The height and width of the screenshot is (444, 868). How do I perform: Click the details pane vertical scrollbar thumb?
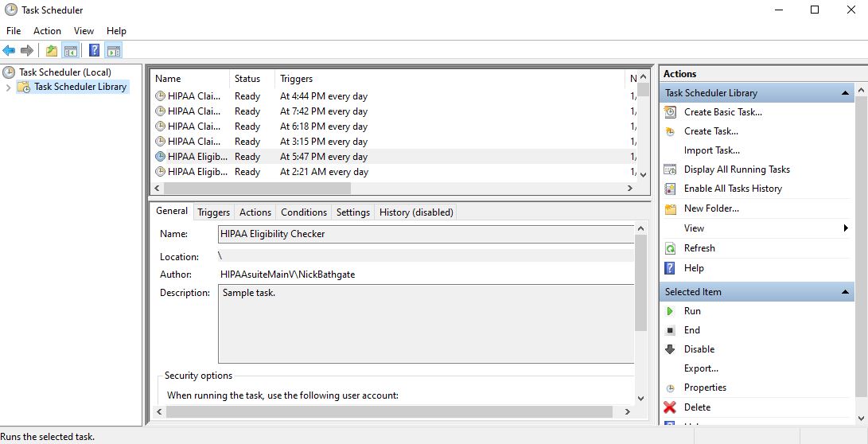pyautogui.click(x=640, y=282)
